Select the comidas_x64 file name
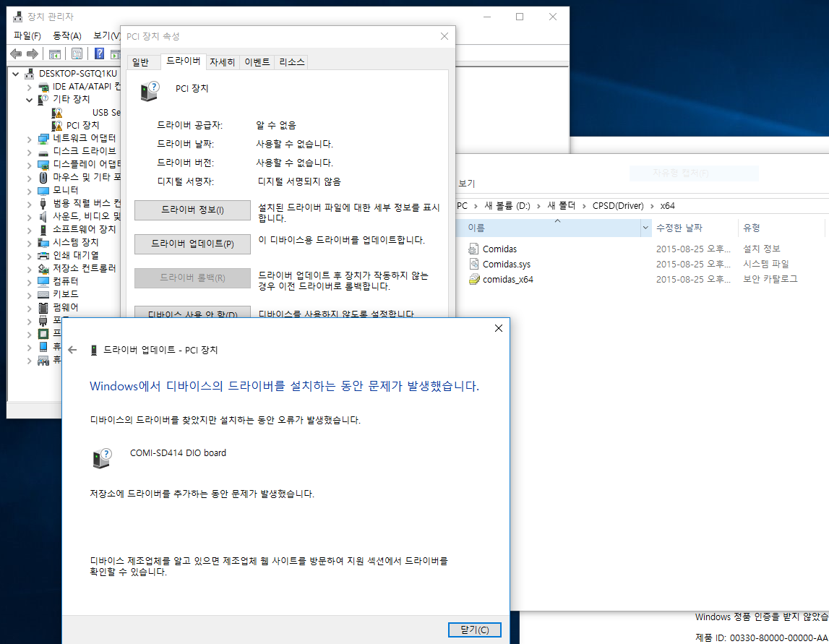829x644 pixels. click(x=508, y=280)
